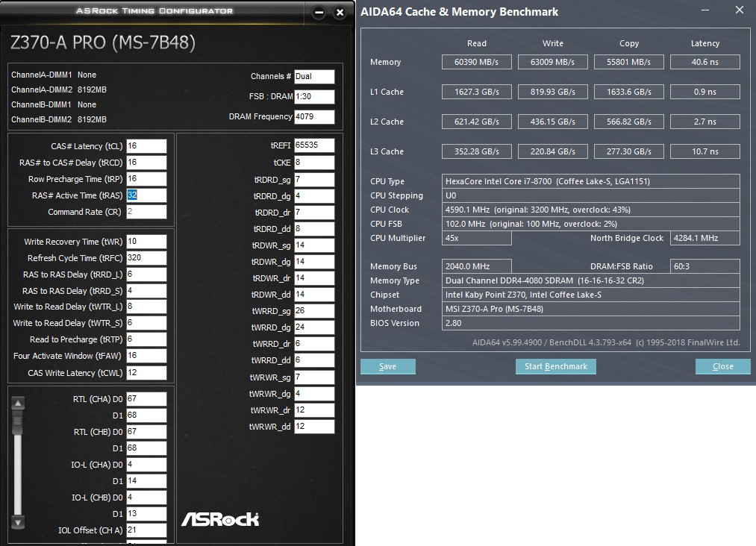Click the DRAM:FSB Ratio 60:3 value
756x546 pixels.
705,266
